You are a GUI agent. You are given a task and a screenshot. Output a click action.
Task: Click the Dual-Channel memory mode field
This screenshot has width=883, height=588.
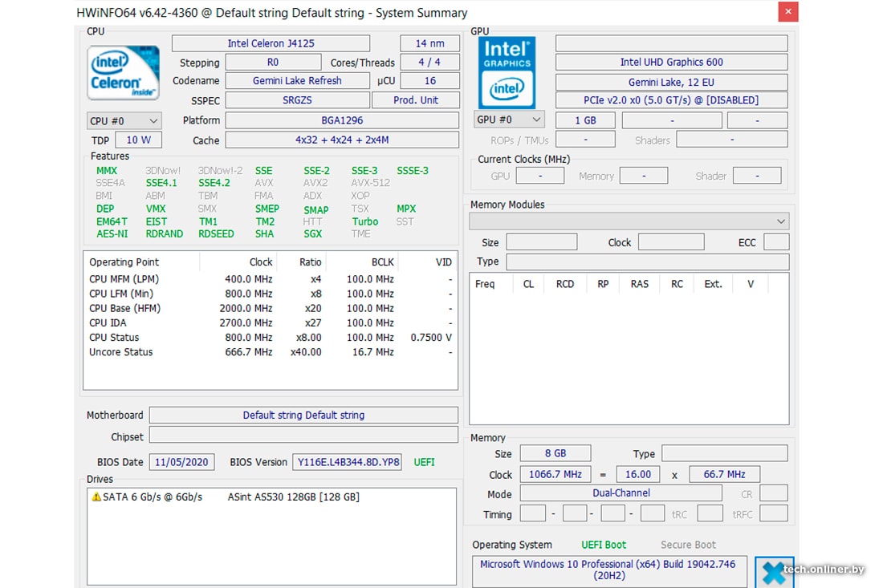pyautogui.click(x=621, y=493)
